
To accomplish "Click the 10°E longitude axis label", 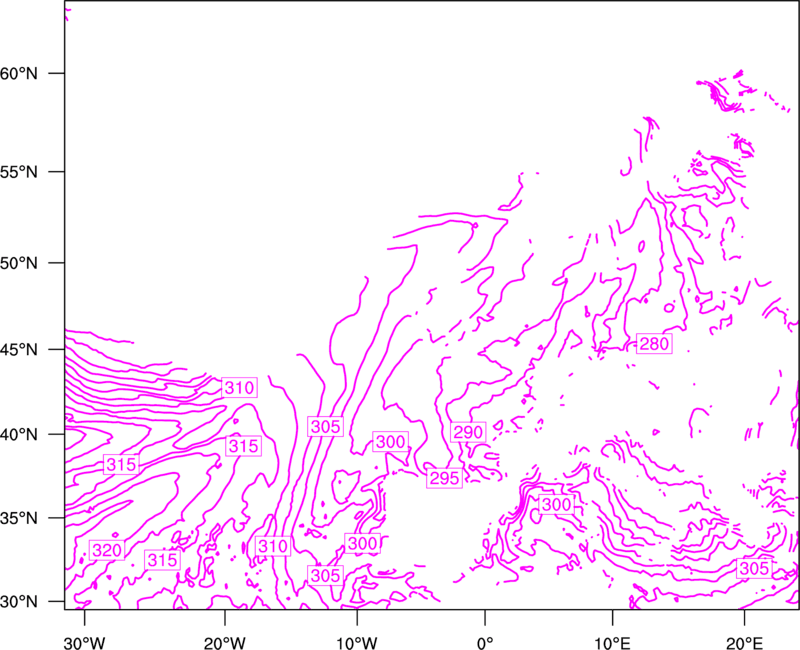I will (612, 643).
